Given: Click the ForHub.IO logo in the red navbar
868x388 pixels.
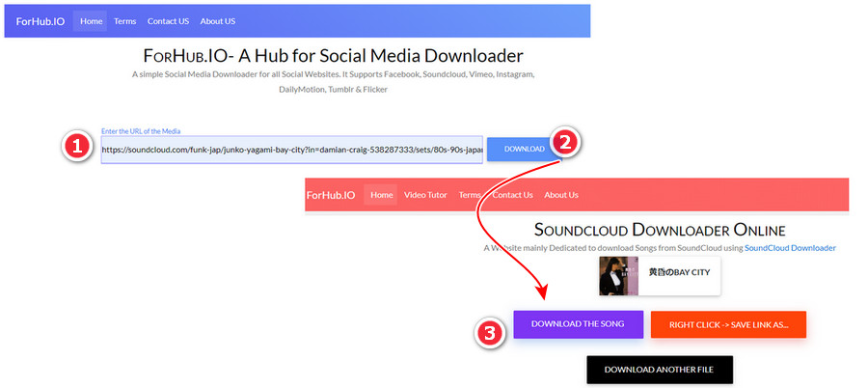Looking at the screenshot, I should [x=331, y=195].
